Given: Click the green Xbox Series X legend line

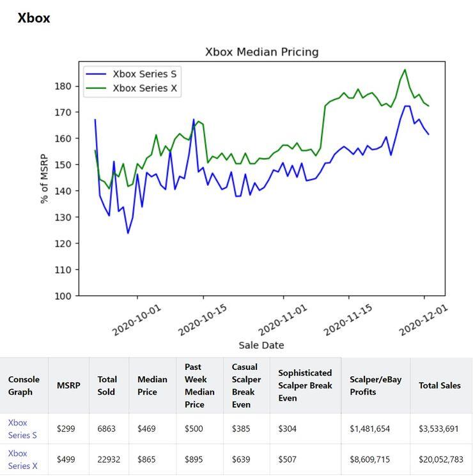Looking at the screenshot, I should (x=96, y=88).
